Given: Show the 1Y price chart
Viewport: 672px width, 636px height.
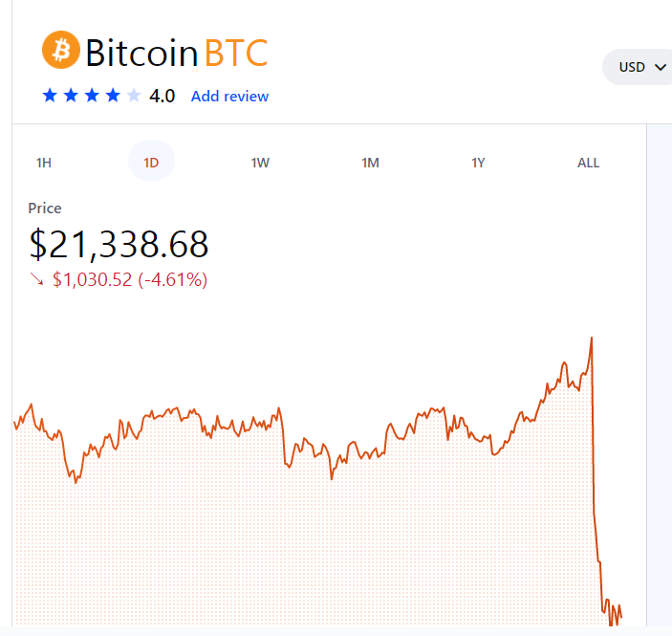Looking at the screenshot, I should coord(479,163).
